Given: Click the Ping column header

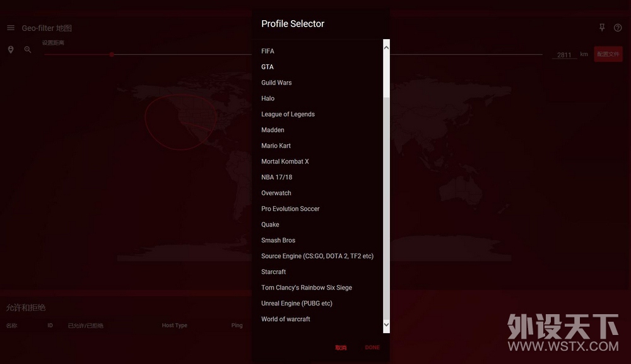Looking at the screenshot, I should point(237,326).
